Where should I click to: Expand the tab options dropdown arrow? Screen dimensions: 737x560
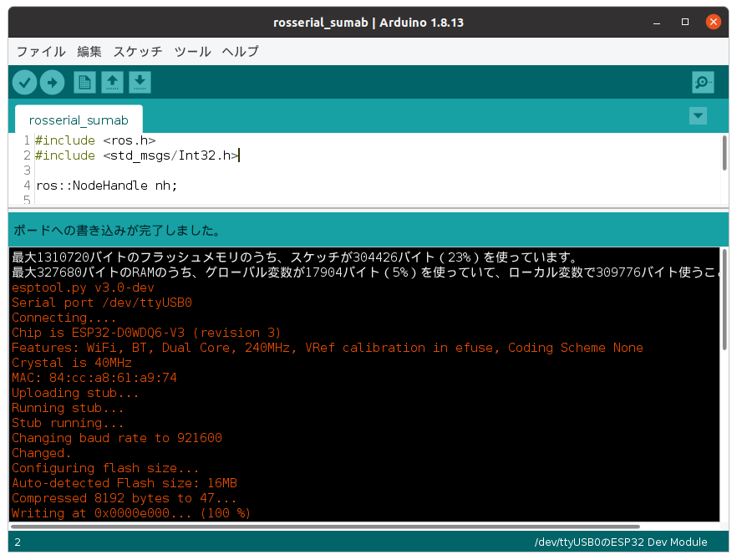pyautogui.click(x=698, y=115)
